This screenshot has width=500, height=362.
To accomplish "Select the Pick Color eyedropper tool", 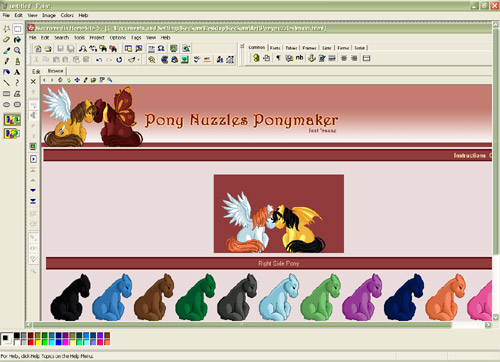I will [6, 51].
